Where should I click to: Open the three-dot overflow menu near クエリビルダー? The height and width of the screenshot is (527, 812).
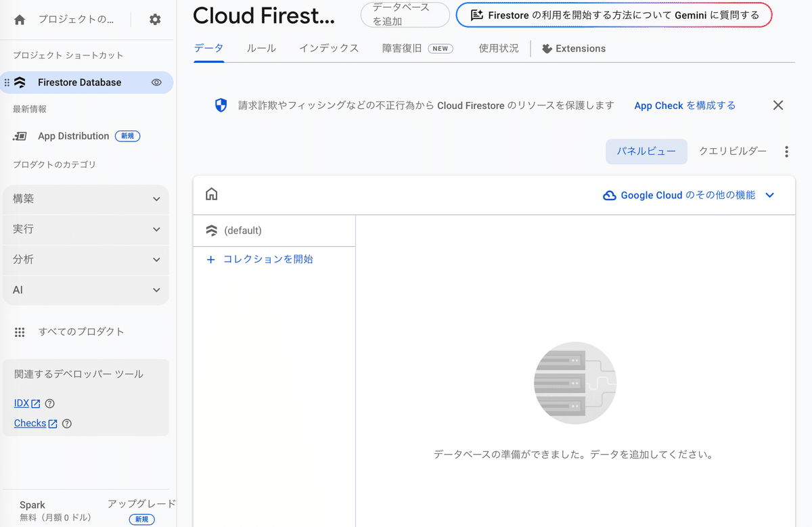pyautogui.click(x=786, y=152)
